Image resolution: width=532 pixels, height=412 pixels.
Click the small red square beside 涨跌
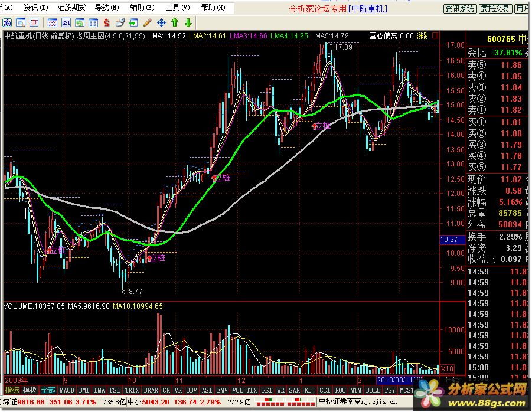tap(435, 35)
